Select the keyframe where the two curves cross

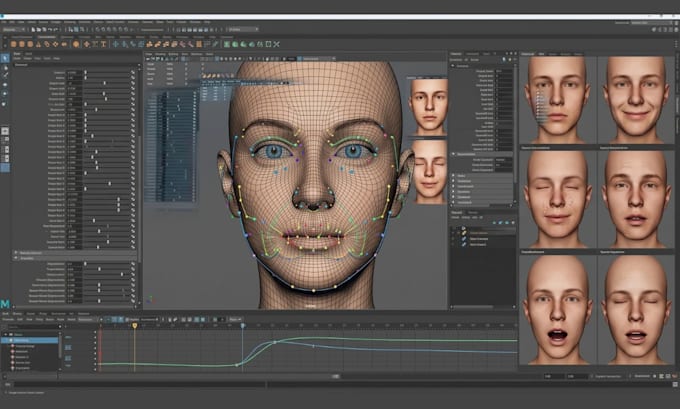[274, 343]
